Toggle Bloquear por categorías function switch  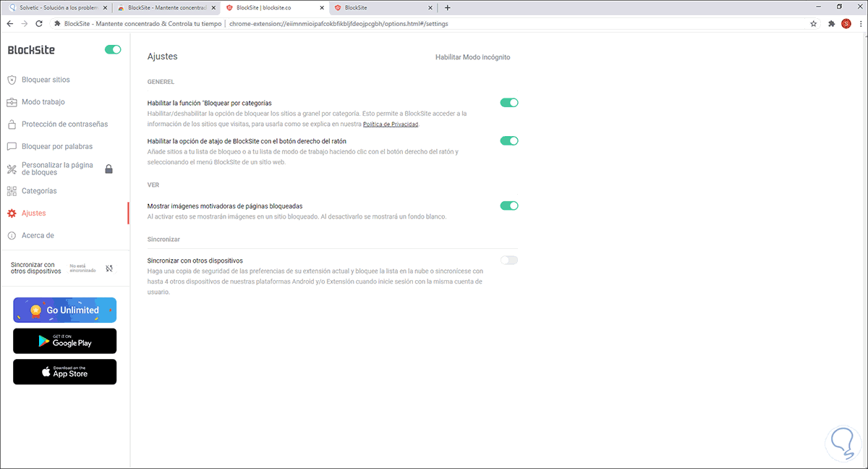pyautogui.click(x=509, y=103)
